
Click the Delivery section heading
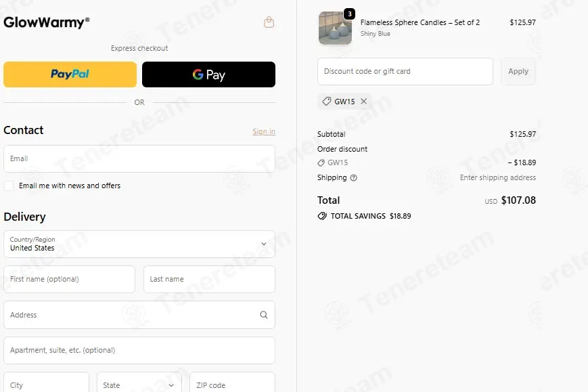pyautogui.click(x=25, y=217)
